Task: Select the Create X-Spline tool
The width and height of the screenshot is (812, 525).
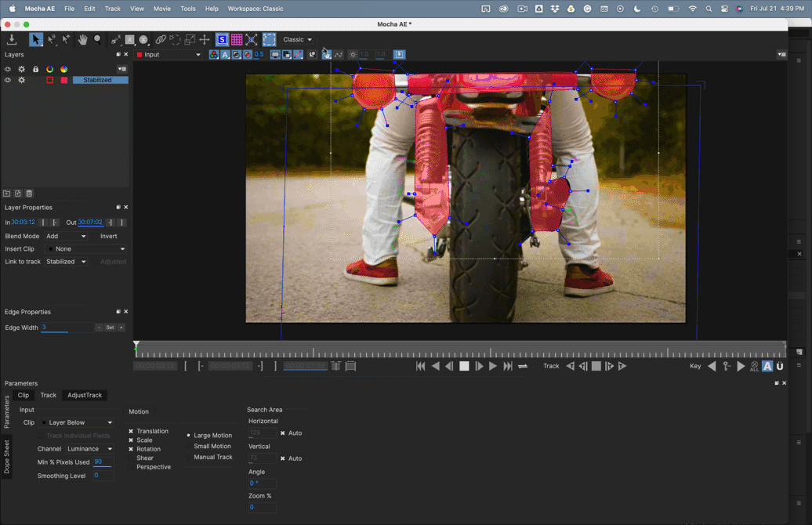Action: [x=116, y=39]
